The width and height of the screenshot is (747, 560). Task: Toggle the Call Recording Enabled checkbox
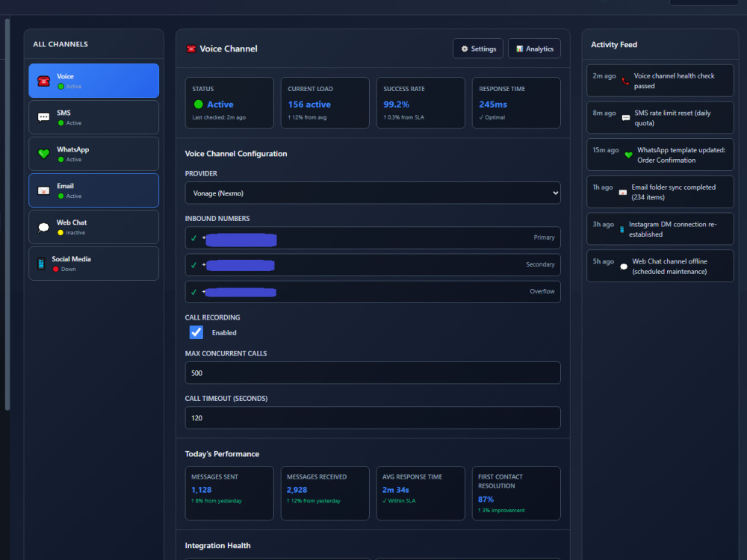click(x=196, y=332)
